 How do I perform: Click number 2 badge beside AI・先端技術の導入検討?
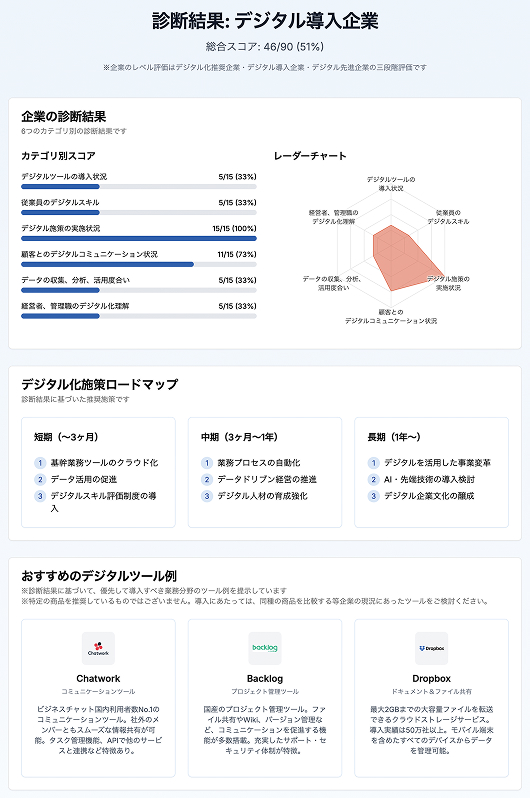pos(373,479)
